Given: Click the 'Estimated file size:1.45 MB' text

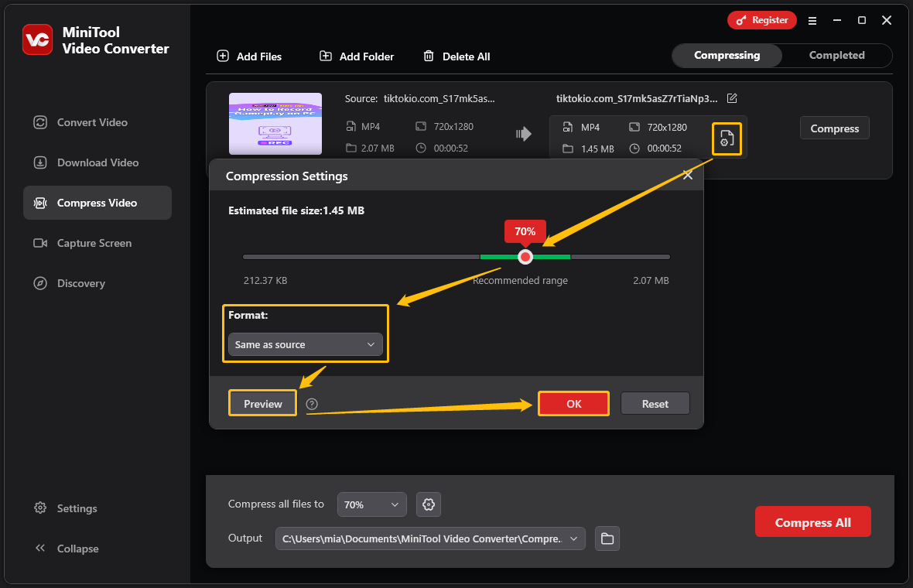Looking at the screenshot, I should click(x=296, y=210).
